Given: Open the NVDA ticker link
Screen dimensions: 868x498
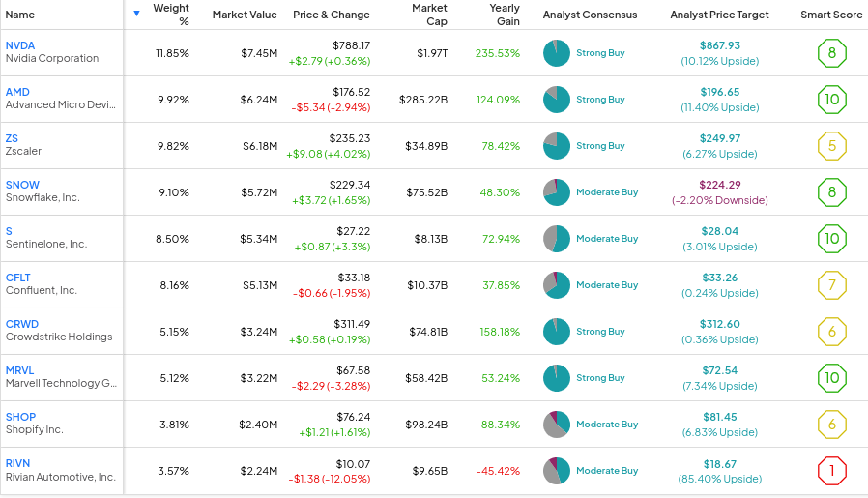Looking at the screenshot, I should pos(20,45).
